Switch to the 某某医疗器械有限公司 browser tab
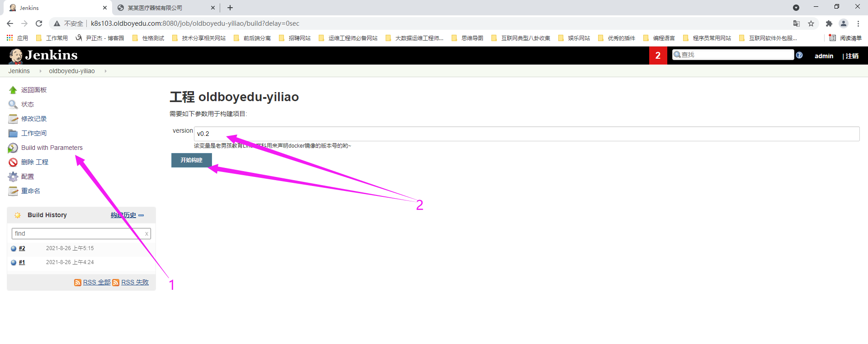 tap(155, 8)
